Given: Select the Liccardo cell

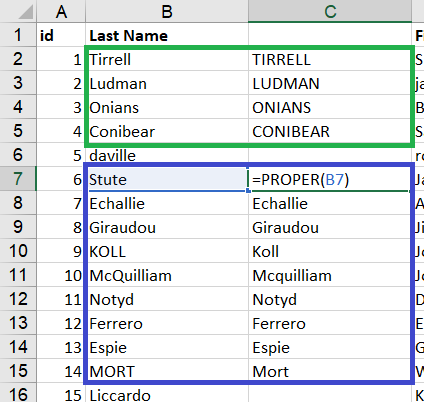Looking at the screenshot, I should [167, 395].
